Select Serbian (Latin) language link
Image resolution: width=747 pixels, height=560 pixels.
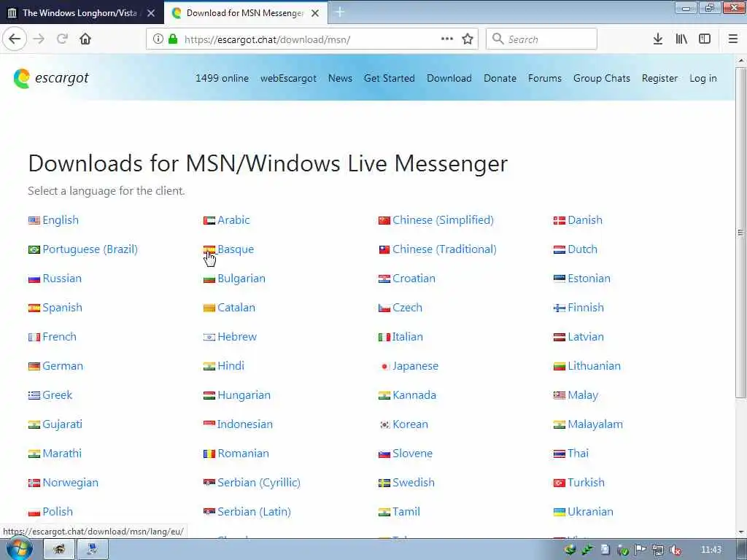[x=255, y=511]
